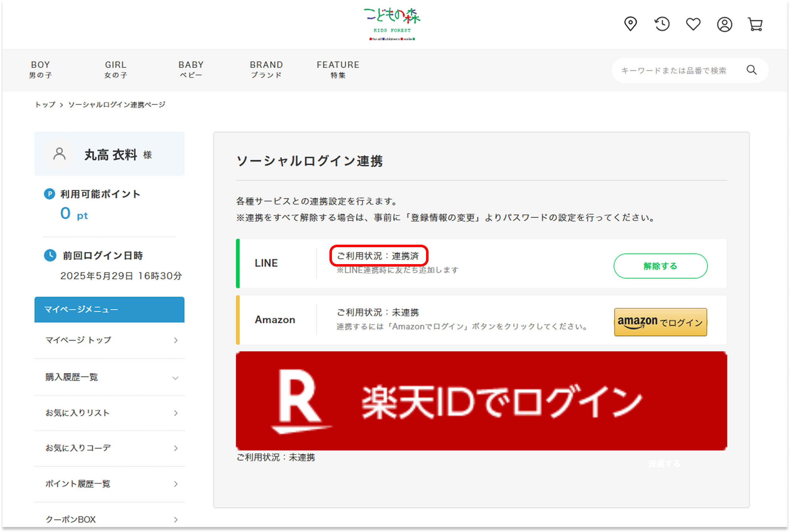Click the clock icon by 前回ログイン日時
The image size is (790, 532).
(50, 255)
